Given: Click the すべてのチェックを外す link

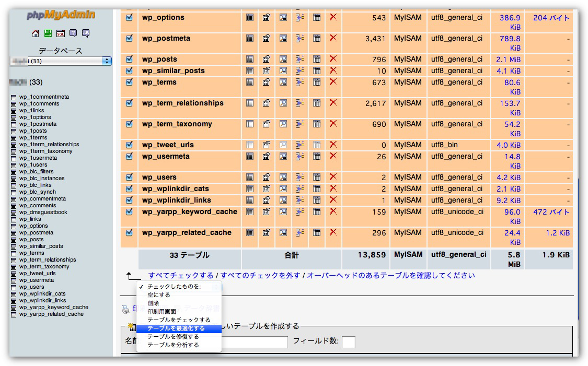Looking at the screenshot, I should pyautogui.click(x=260, y=276).
